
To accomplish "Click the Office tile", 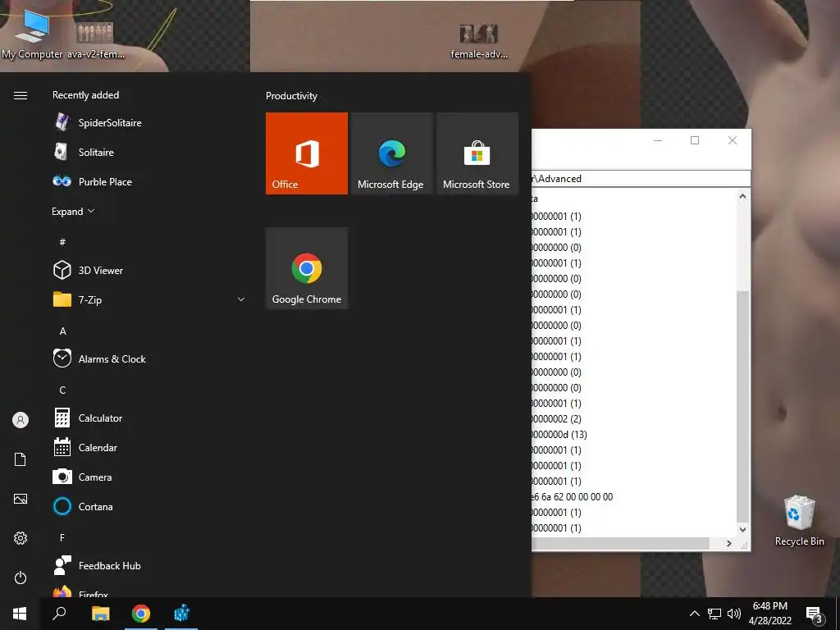I will (x=307, y=153).
